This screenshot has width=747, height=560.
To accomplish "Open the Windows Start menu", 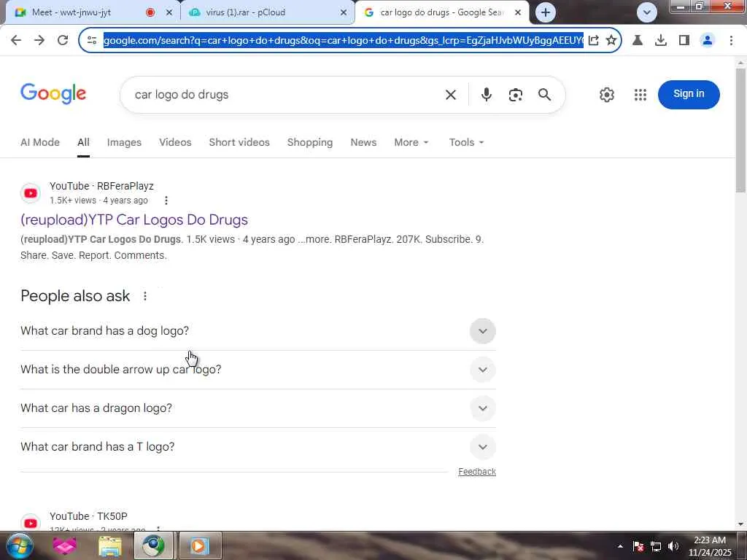I will 18,545.
